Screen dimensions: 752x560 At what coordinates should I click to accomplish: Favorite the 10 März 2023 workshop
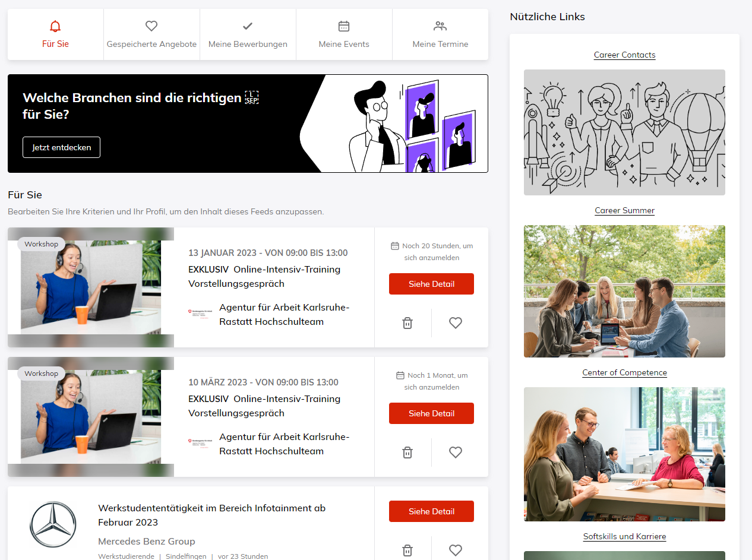[x=456, y=453]
